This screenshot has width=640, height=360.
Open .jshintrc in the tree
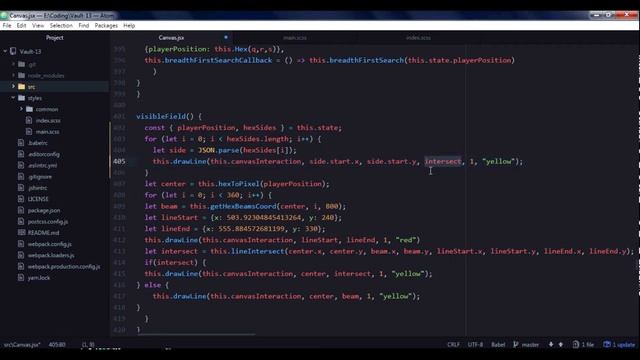38,188
